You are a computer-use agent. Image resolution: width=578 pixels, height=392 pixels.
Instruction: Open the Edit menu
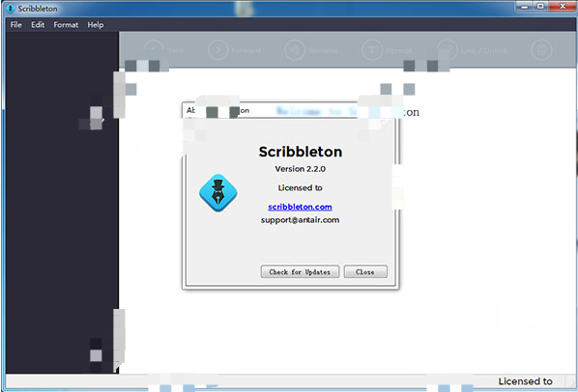coord(38,25)
